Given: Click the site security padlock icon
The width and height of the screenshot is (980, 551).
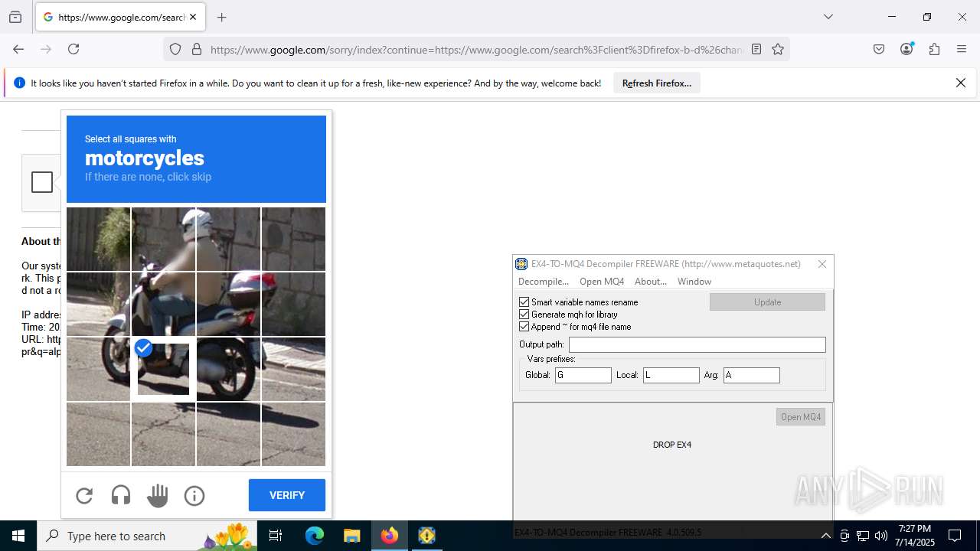Looking at the screenshot, I should (x=197, y=49).
